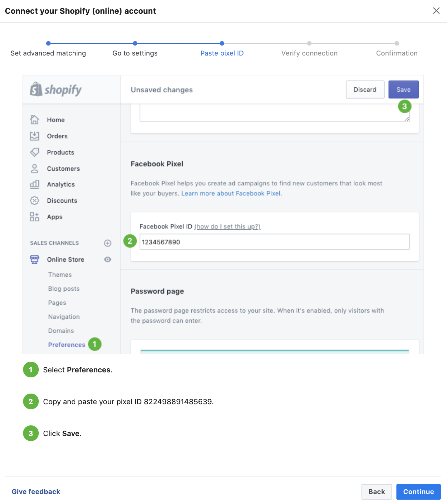Click the Unsaved changes label

(x=162, y=90)
